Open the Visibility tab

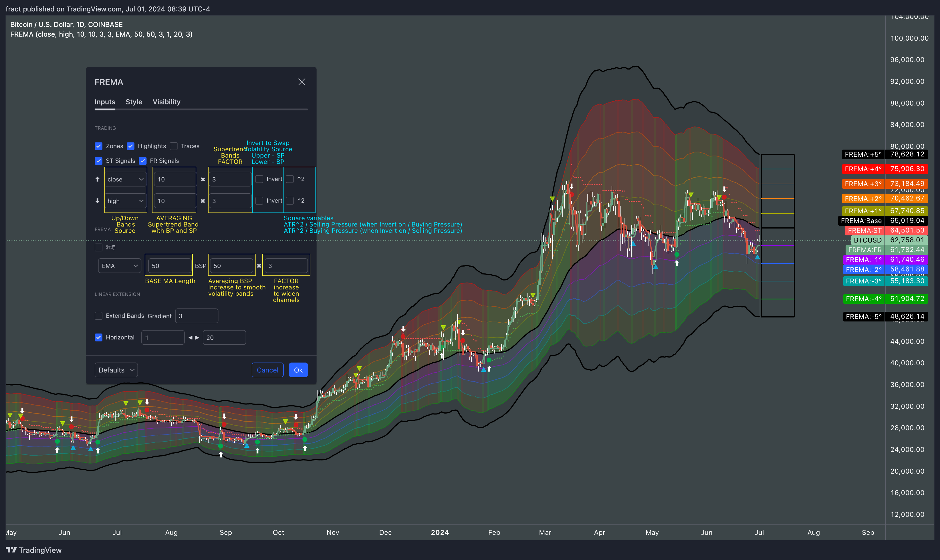(x=166, y=102)
